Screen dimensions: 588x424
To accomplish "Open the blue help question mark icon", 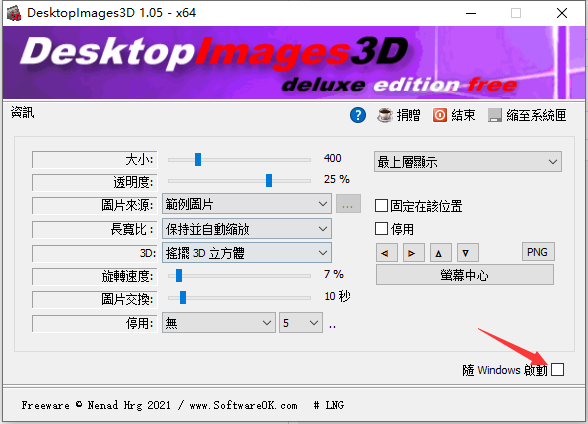I will (x=358, y=115).
